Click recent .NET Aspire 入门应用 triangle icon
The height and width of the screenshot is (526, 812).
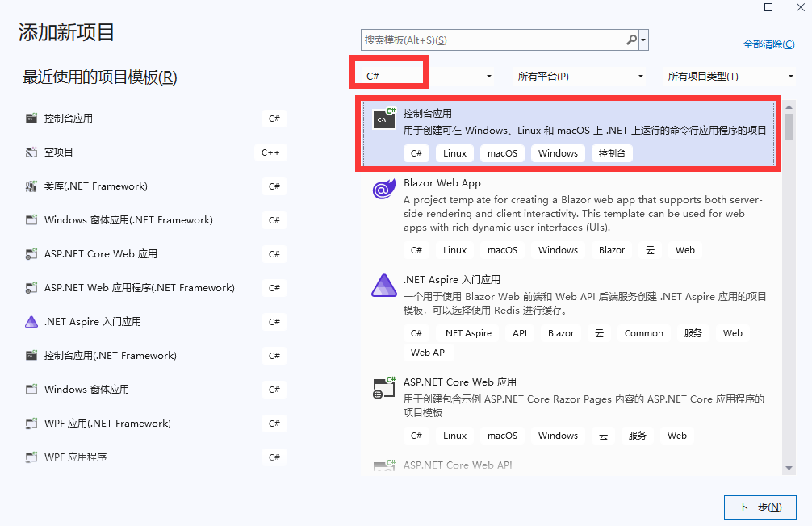(31, 322)
